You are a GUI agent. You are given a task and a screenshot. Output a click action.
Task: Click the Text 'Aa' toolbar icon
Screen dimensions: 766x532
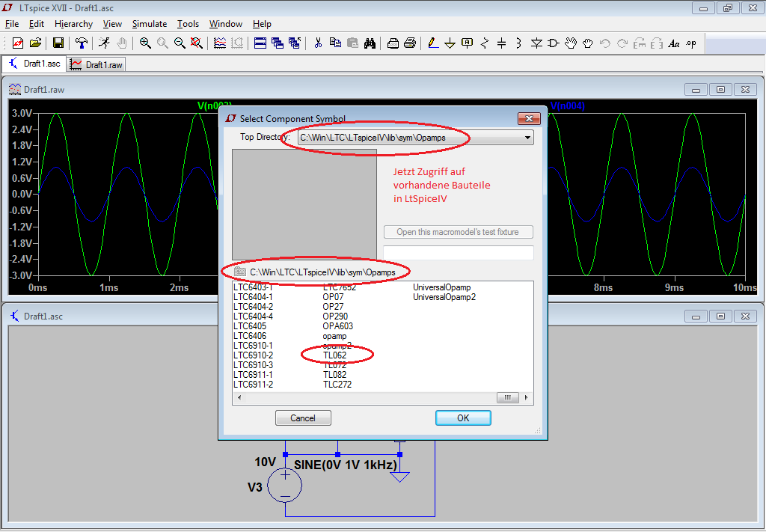[x=674, y=43]
